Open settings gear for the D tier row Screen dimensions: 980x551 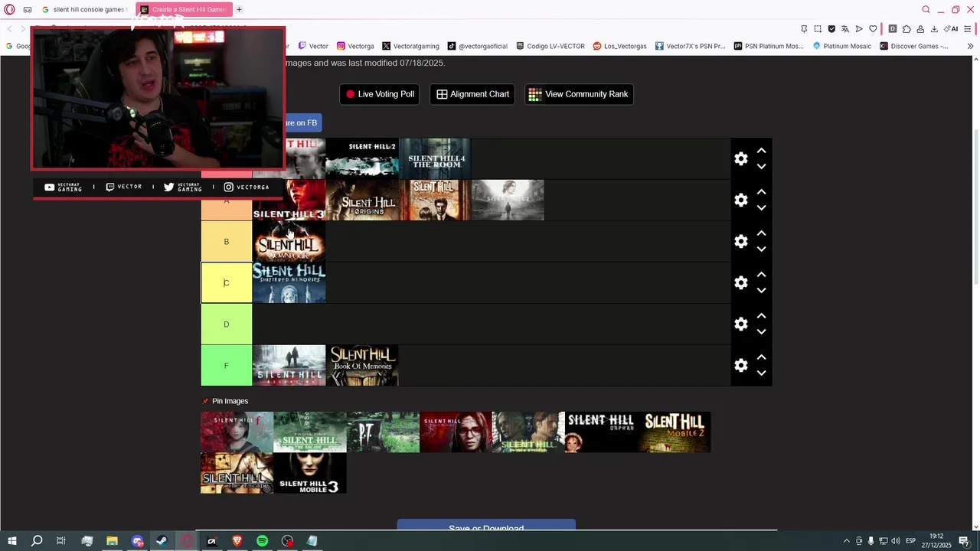tap(740, 324)
